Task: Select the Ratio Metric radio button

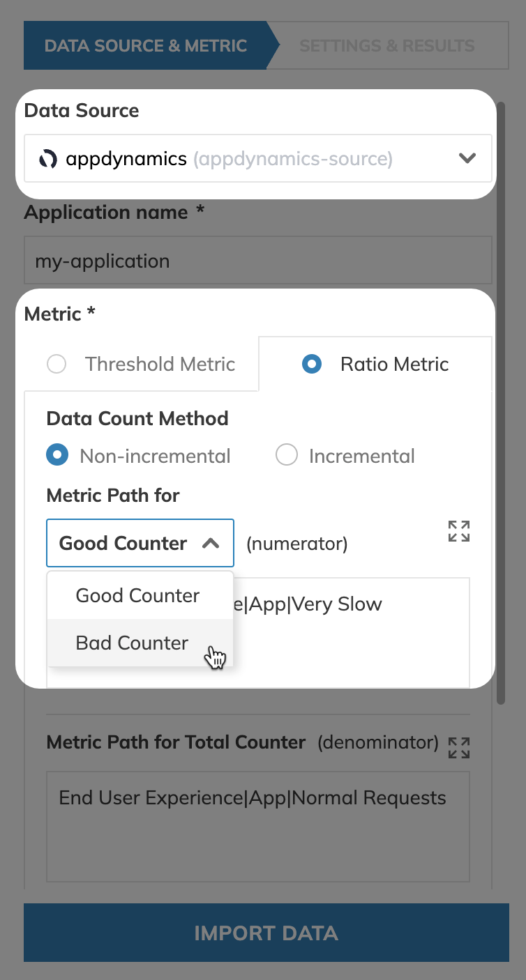Action: pos(312,364)
